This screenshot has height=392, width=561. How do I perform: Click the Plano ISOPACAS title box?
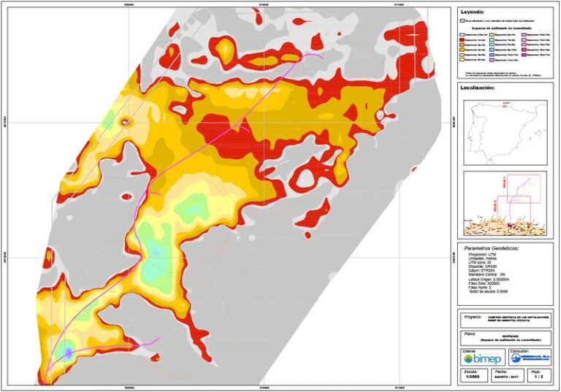(505, 338)
